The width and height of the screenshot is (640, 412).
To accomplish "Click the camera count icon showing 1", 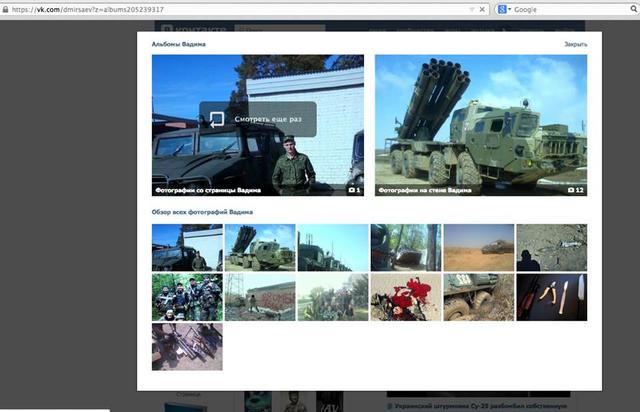I will pos(350,189).
